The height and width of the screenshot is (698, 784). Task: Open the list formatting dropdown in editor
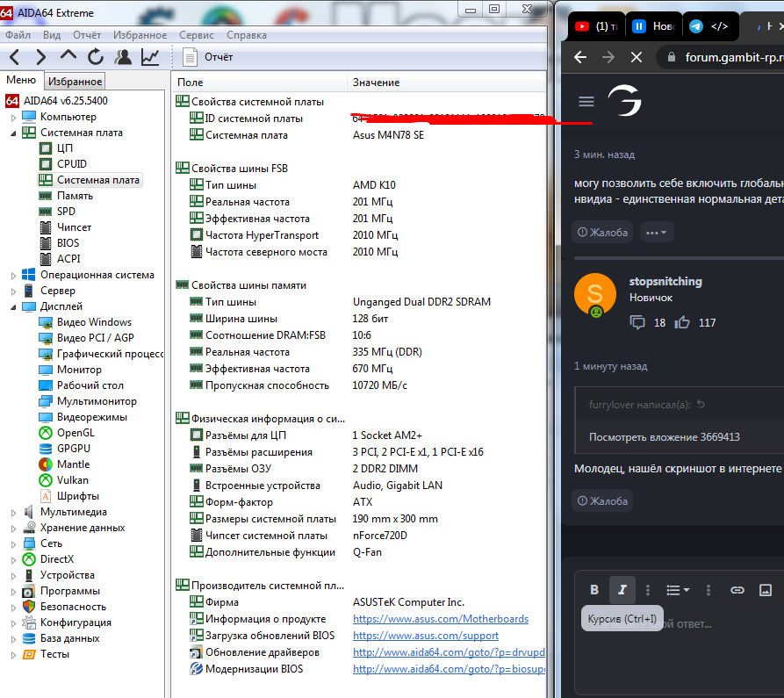click(677, 590)
